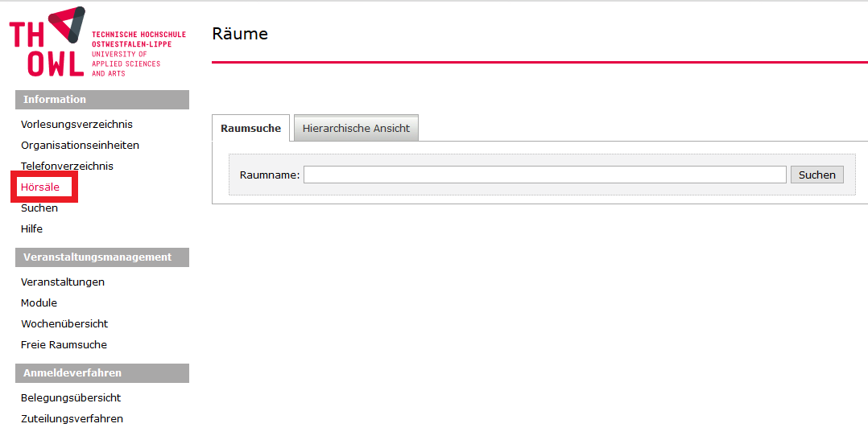868x436 pixels.
Task: Open the Wochenübersicht link
Action: point(64,324)
